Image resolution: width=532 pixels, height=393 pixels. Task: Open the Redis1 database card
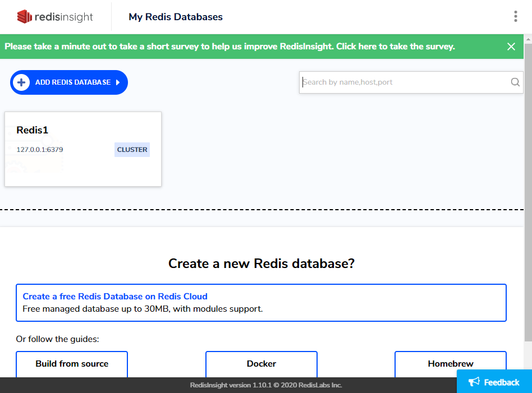[83, 149]
